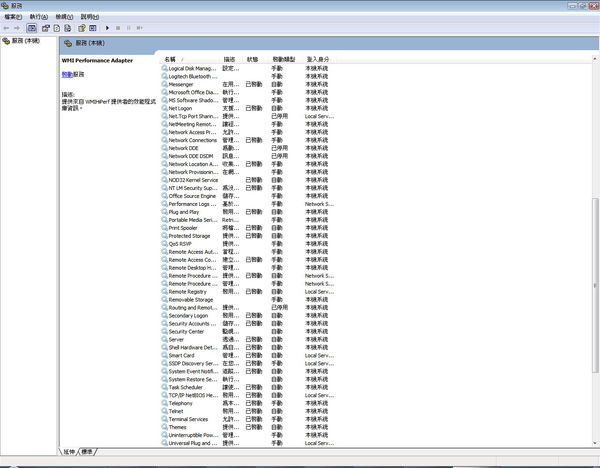Open Help with the question mark icon

pos(82,28)
